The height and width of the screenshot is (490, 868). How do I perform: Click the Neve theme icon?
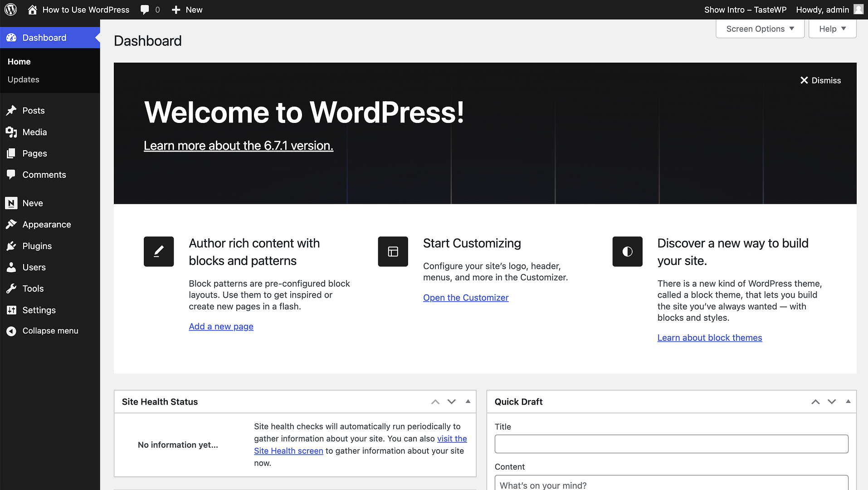[x=12, y=203]
